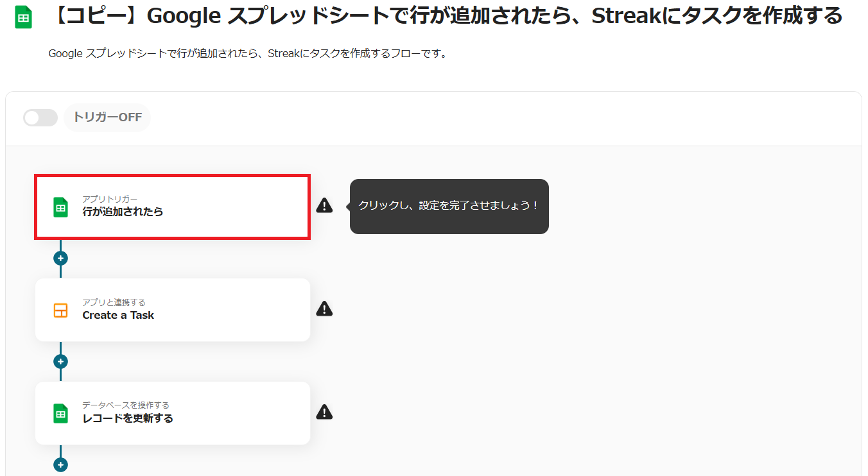The height and width of the screenshot is (476, 868).
Task: Open the 行が追加されたら app trigger card
Action: pos(173,207)
